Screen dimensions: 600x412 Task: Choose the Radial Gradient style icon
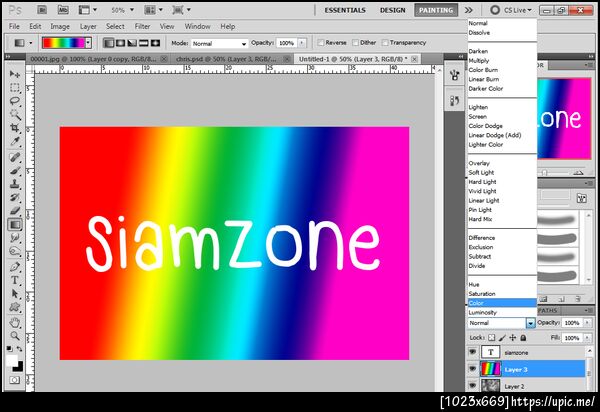pos(121,43)
